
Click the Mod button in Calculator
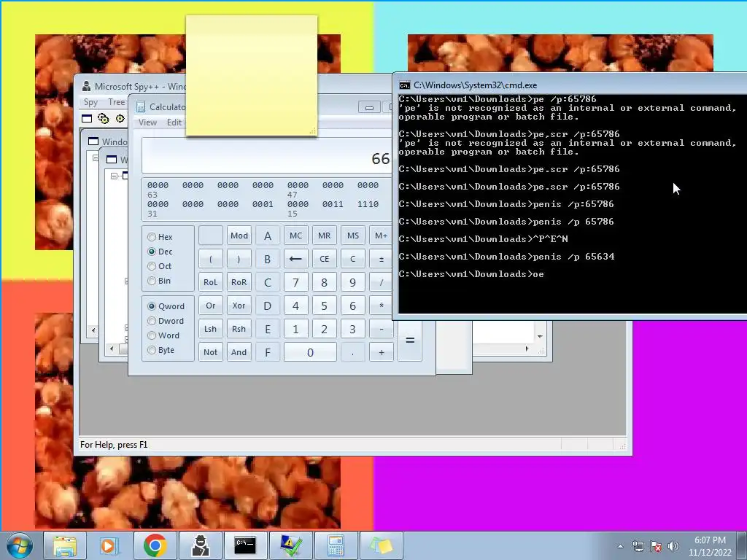(239, 236)
